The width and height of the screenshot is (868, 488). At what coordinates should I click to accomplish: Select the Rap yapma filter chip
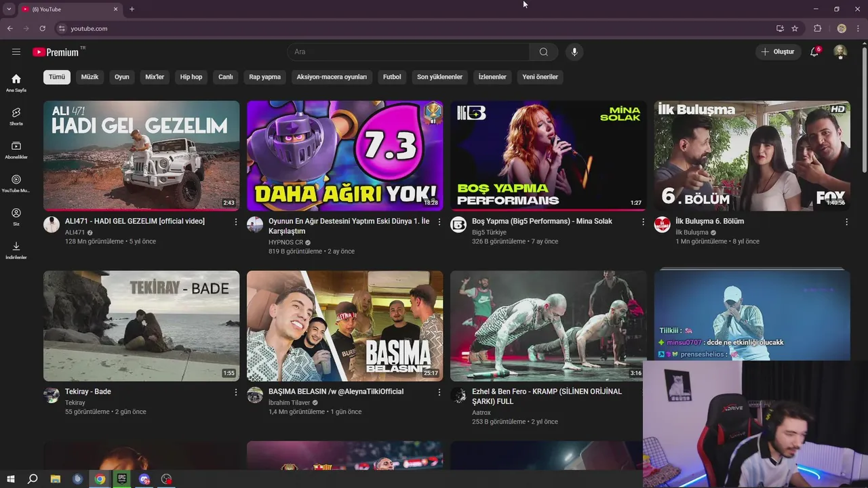(x=264, y=77)
